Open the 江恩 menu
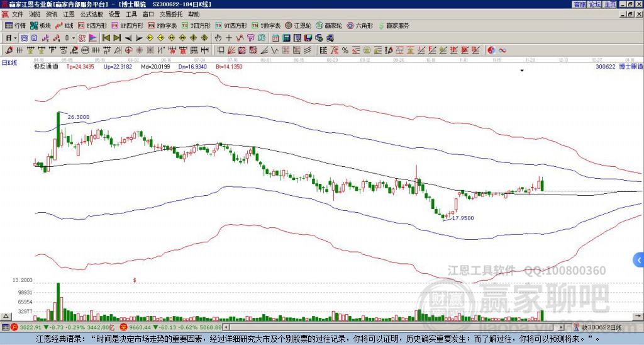 point(69,14)
